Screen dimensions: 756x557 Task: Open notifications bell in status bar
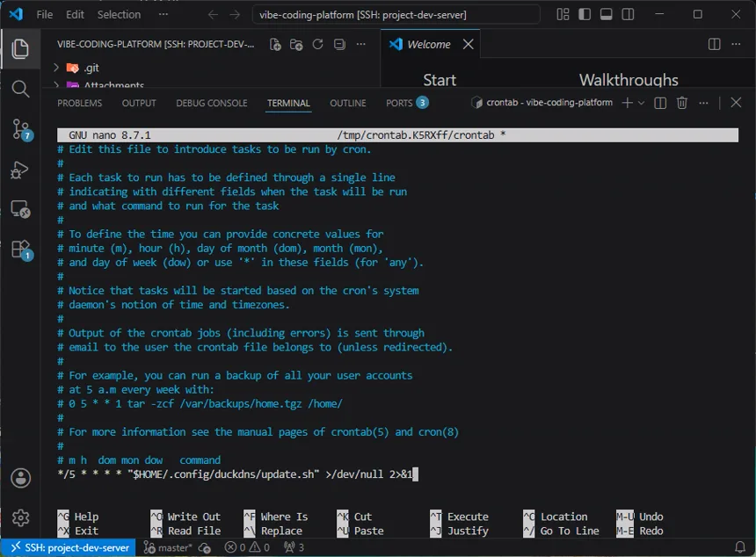coord(739,547)
